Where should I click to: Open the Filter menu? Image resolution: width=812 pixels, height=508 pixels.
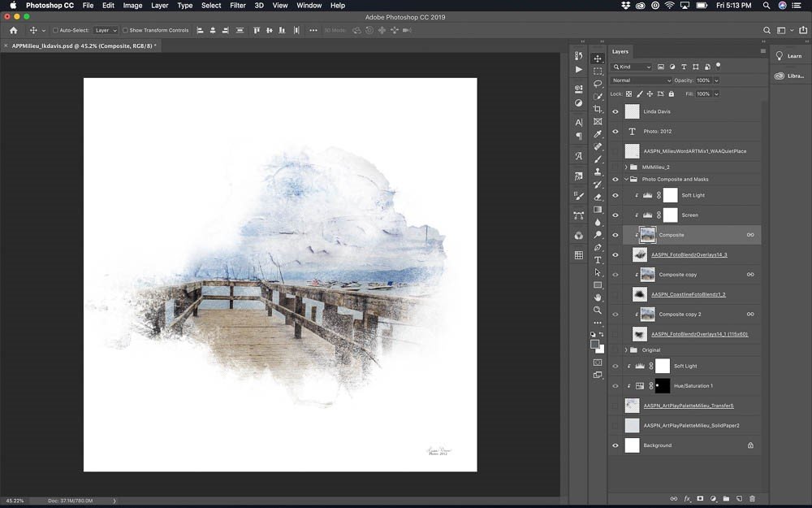point(238,5)
